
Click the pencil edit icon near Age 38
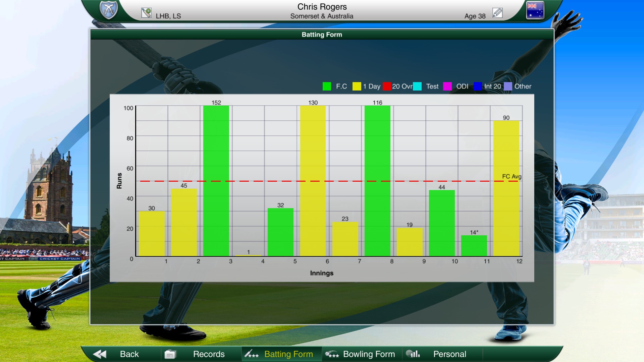(497, 12)
